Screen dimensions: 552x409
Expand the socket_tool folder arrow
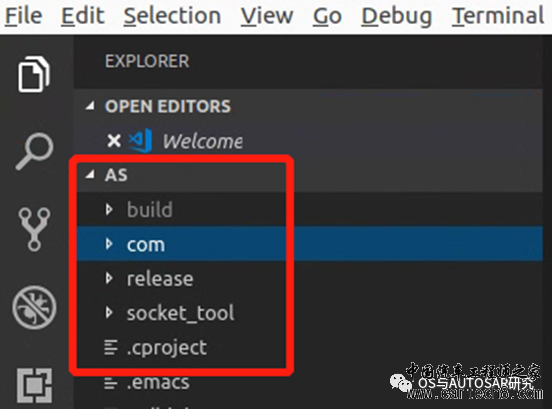click(x=109, y=312)
